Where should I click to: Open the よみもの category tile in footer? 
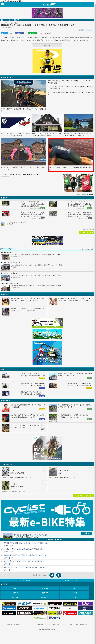[15, 593]
